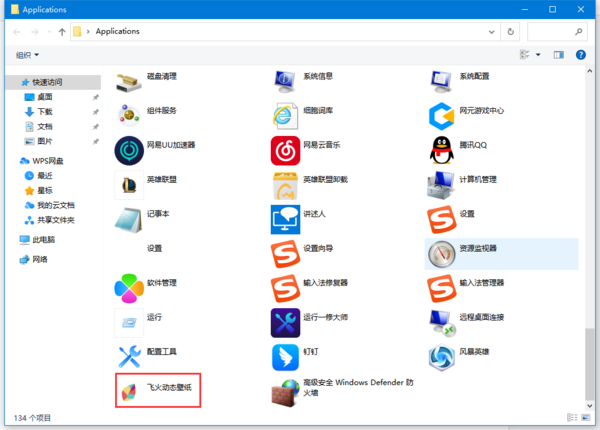Select 此电脑 in the navigation pane
Viewport: 600px width, 430px height.
37,240
